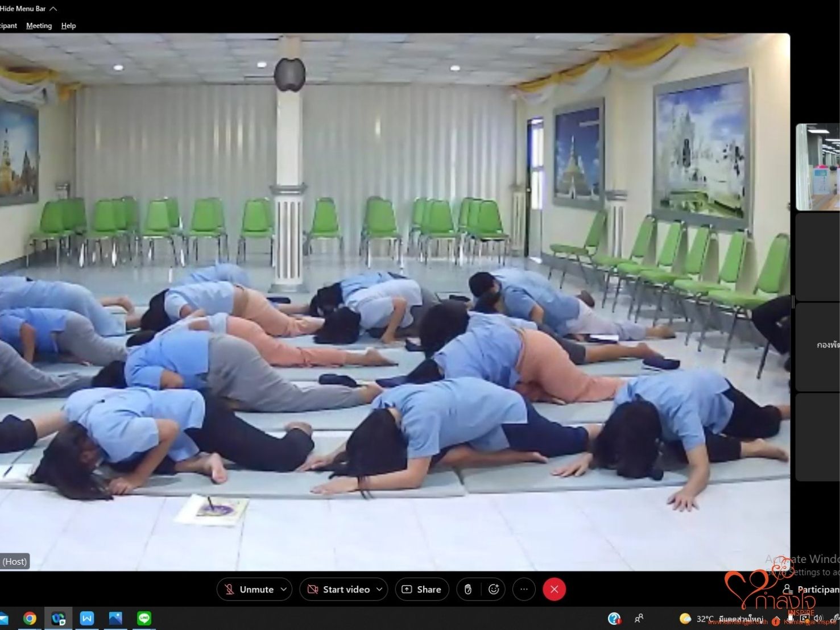Select the top participant video thumbnail
This screenshot has height=630, width=840.
tap(818, 167)
